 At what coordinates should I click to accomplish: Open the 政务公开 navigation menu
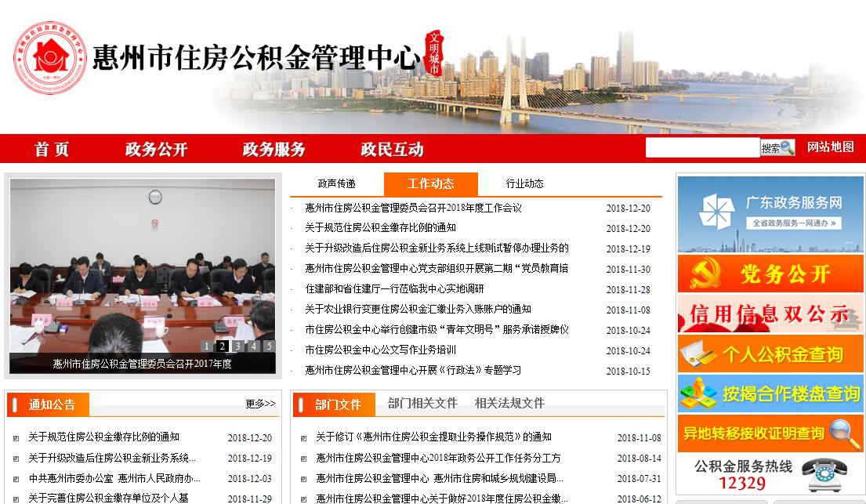tap(156, 149)
